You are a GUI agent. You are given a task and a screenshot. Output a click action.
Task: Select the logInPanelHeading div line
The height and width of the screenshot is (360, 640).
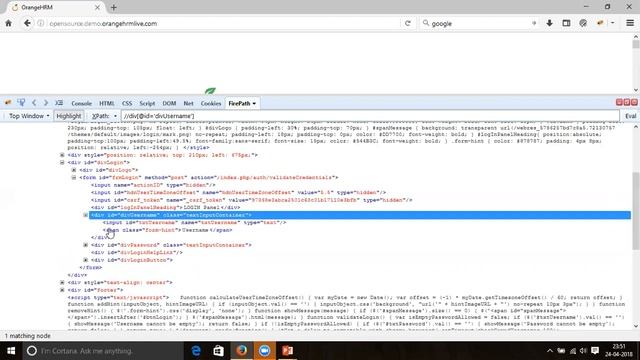[x=166, y=207]
